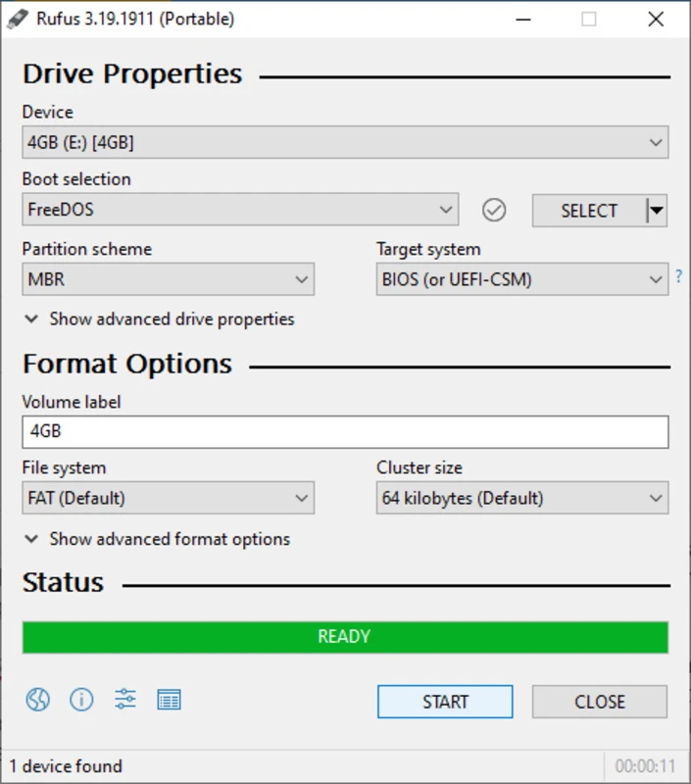
Task: Click the target system help question mark
Action: pos(678,277)
